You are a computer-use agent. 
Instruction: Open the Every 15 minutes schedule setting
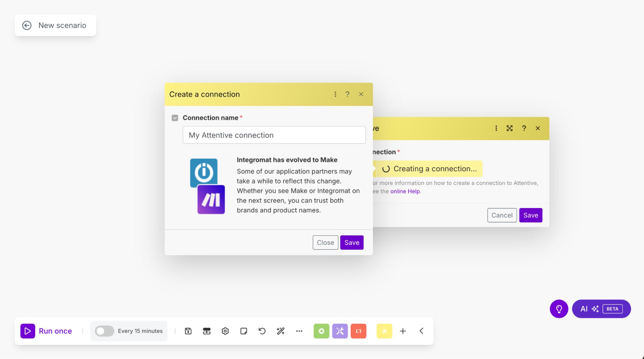tap(140, 331)
